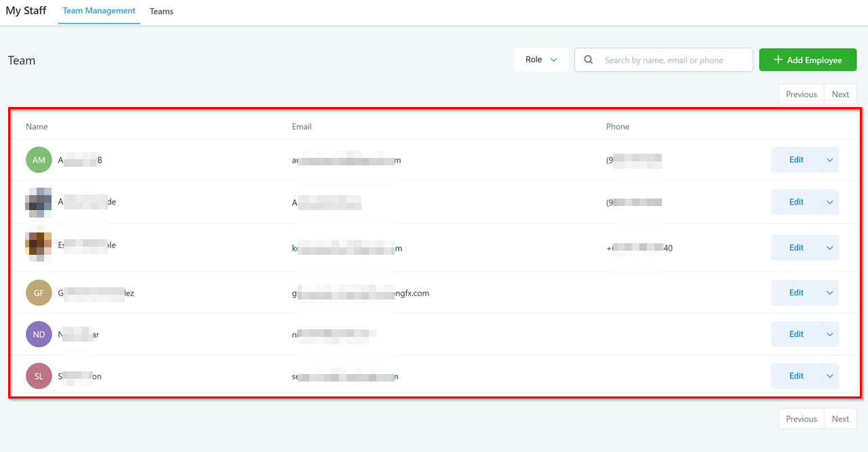Expand the arrow beside Edit for GF row
The height and width of the screenshot is (452, 868).
coord(830,293)
